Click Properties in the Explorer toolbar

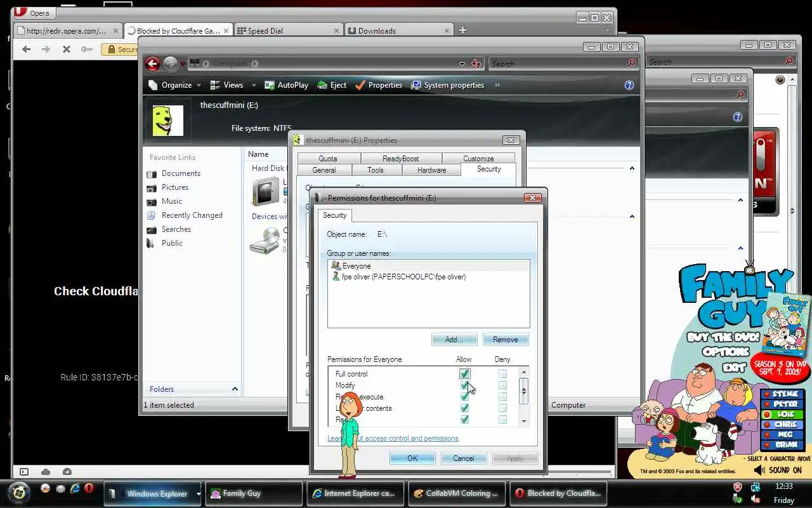(x=379, y=85)
